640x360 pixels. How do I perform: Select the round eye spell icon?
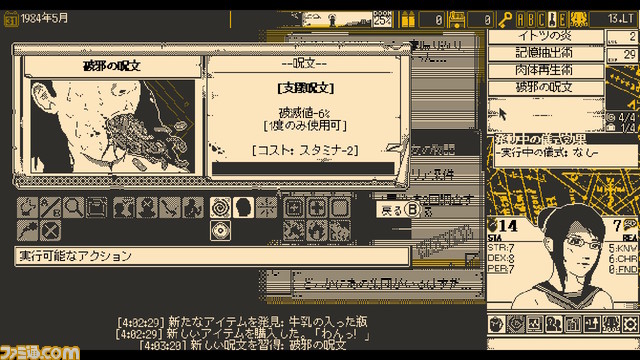tap(220, 231)
